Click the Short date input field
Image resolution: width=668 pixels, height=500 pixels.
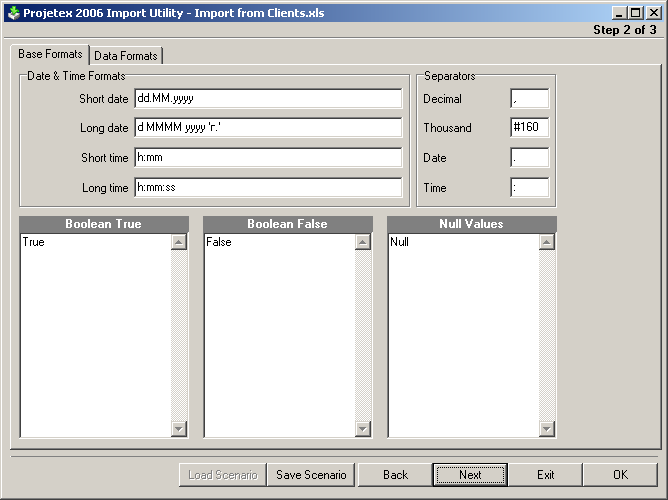pyautogui.click(x=268, y=98)
